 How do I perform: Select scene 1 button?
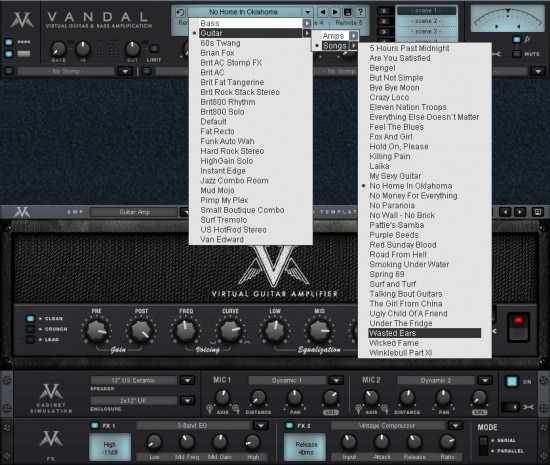pos(426,11)
